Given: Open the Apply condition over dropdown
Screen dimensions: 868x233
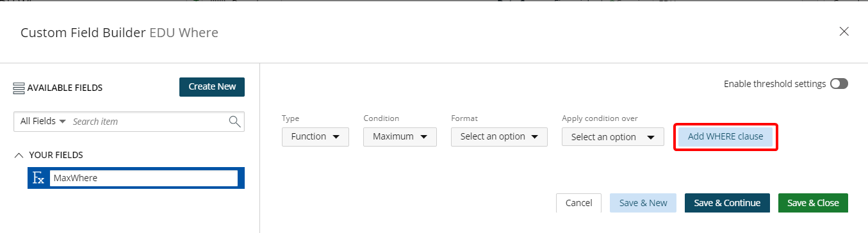Looking at the screenshot, I should point(613,136).
